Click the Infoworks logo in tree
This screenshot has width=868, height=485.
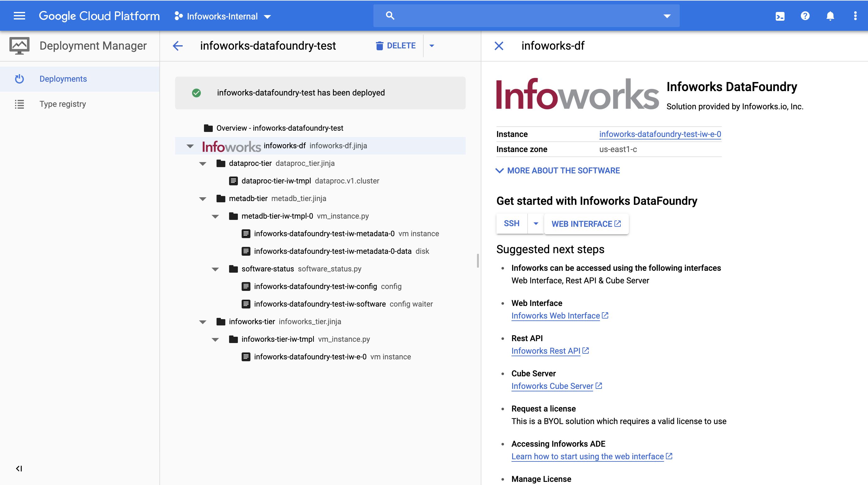[231, 146]
